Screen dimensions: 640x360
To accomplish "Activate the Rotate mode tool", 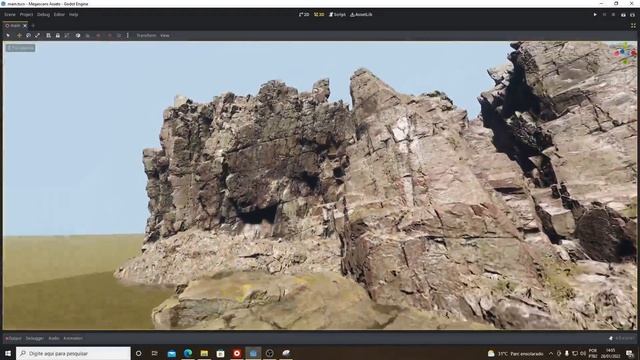I will [28, 36].
